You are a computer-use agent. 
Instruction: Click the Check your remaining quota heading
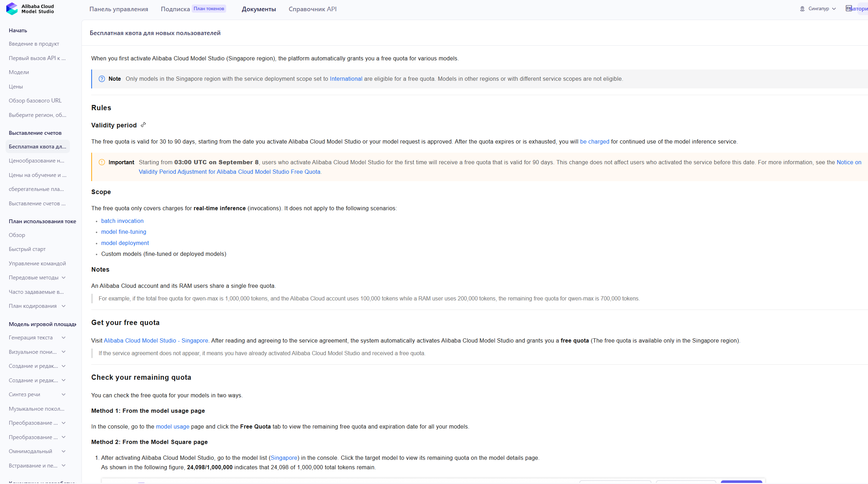pyautogui.click(x=141, y=377)
